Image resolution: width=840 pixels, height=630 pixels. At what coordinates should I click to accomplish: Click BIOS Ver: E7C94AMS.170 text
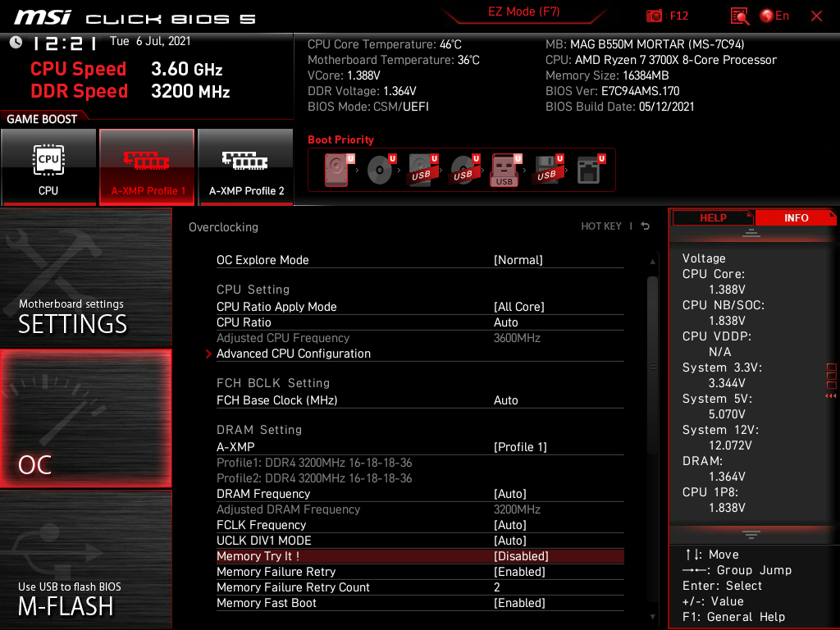tap(612, 91)
